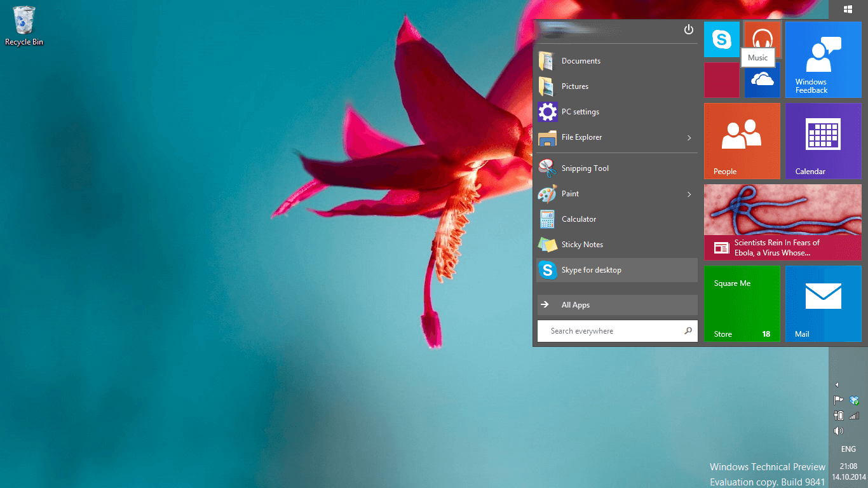
Task: Show hidden icons in the system tray
Action: (837, 384)
